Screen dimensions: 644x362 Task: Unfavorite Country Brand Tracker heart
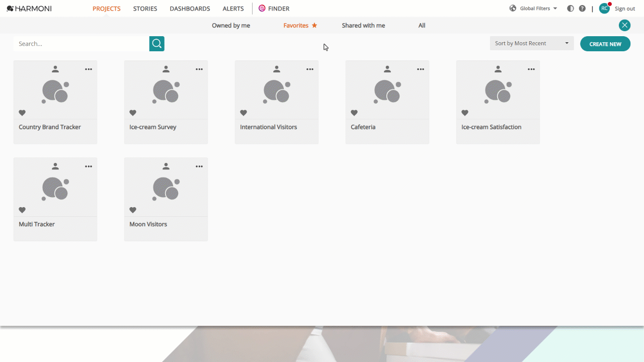22,113
